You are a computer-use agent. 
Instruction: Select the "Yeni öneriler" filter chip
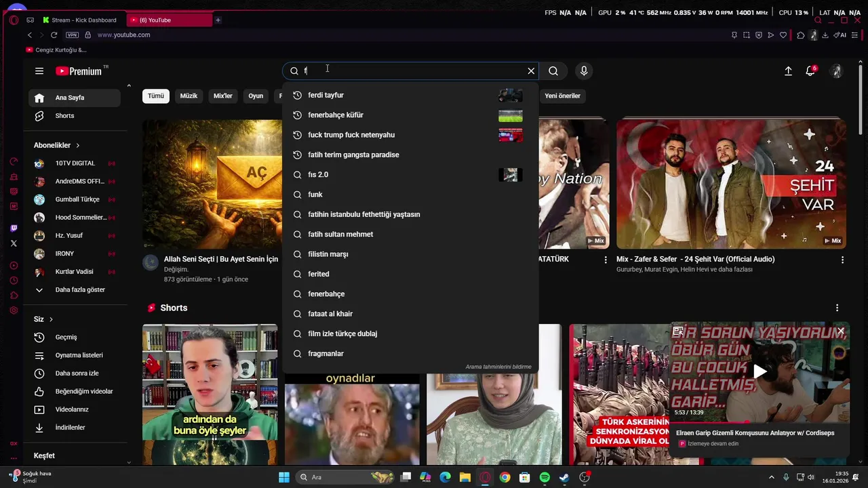point(563,96)
